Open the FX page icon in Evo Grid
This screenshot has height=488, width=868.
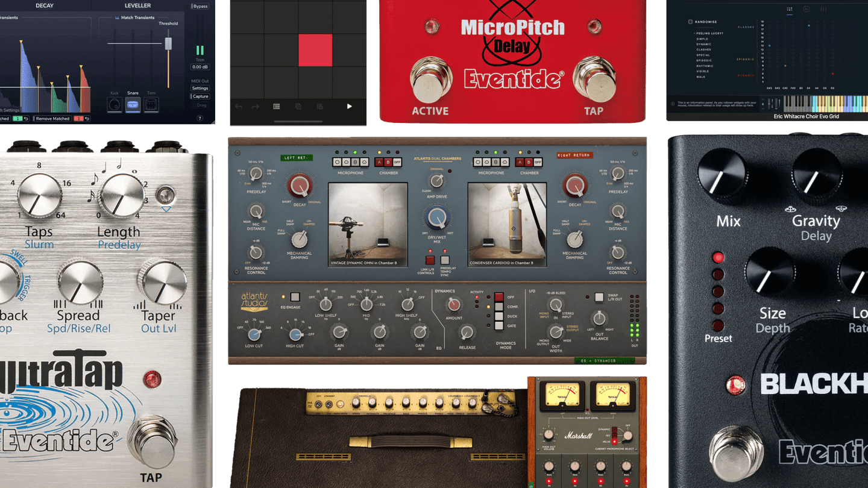point(807,9)
